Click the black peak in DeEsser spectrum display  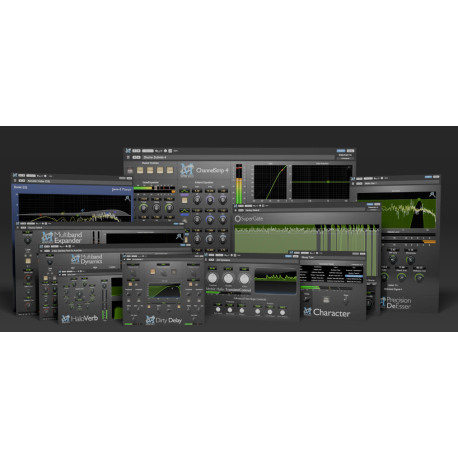pyautogui.click(x=417, y=214)
